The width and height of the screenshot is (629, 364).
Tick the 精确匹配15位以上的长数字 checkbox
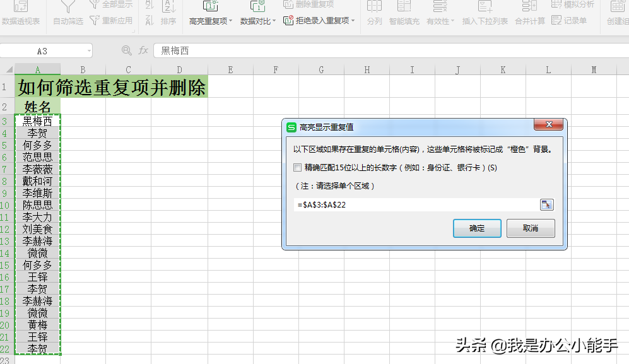click(297, 167)
